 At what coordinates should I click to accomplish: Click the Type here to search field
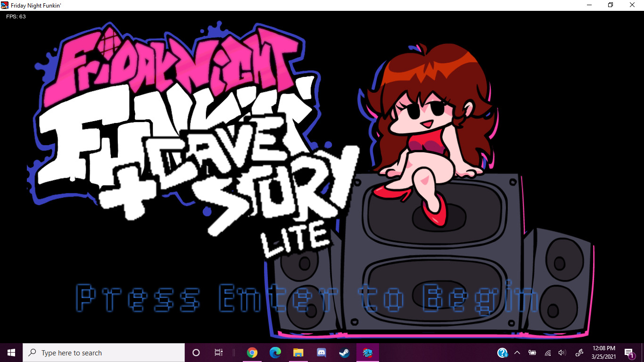click(x=104, y=353)
